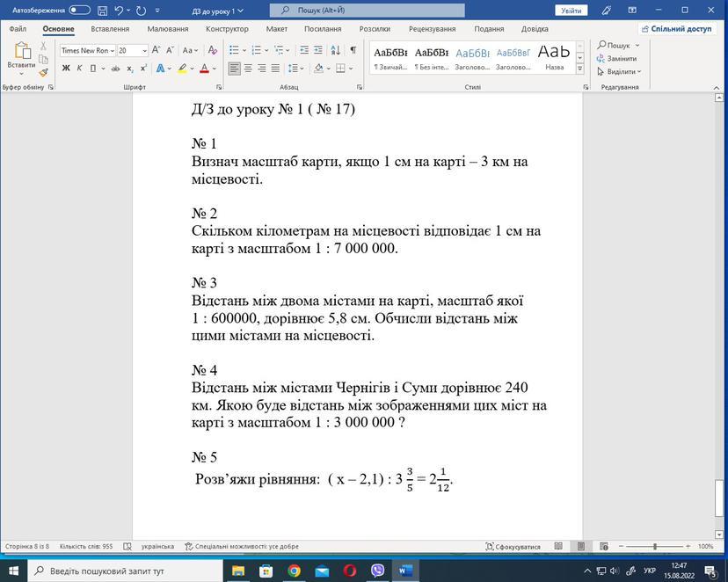
Task: Increase font size with the larger A
Action: coord(156,49)
